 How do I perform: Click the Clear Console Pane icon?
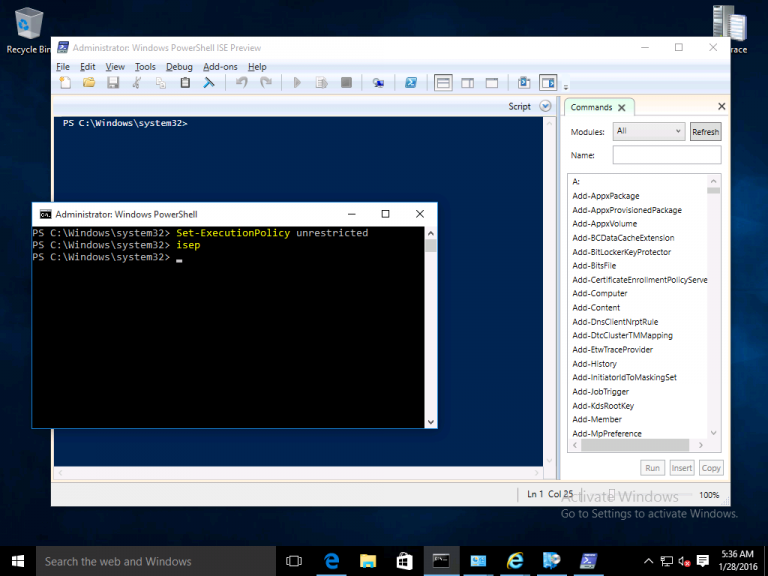click(209, 83)
